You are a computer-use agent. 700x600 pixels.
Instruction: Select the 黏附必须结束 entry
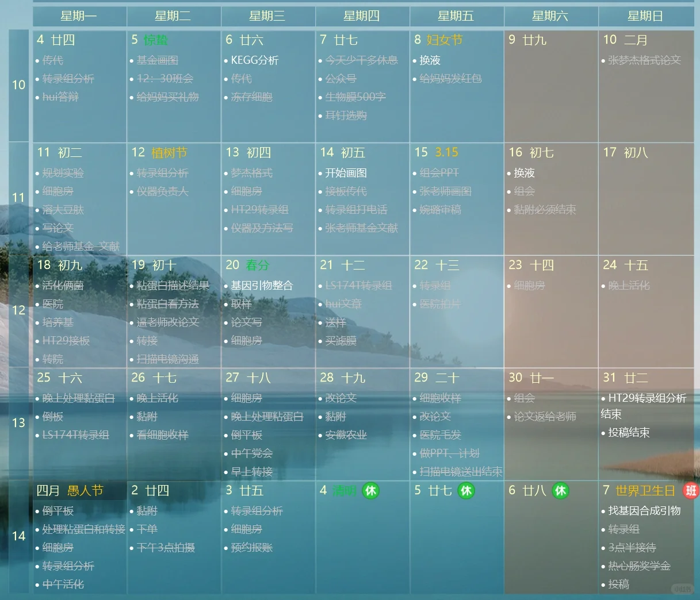(x=545, y=210)
